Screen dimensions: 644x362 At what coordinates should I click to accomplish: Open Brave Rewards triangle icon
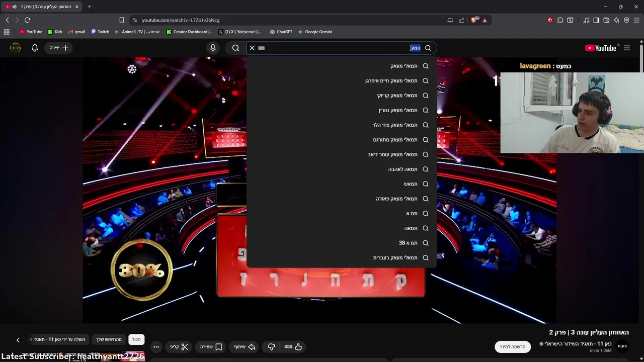click(x=485, y=20)
